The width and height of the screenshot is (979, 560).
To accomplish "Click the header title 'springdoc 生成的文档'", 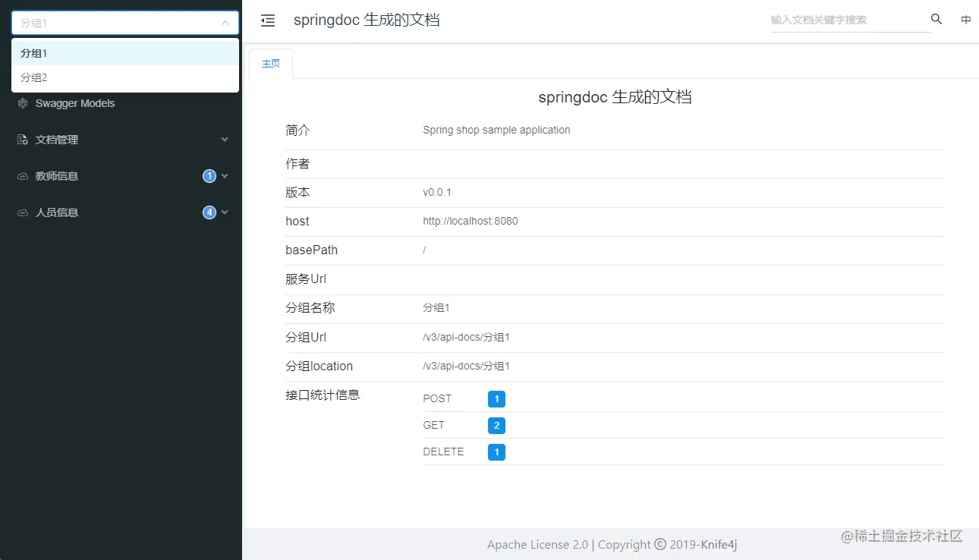I will [367, 20].
